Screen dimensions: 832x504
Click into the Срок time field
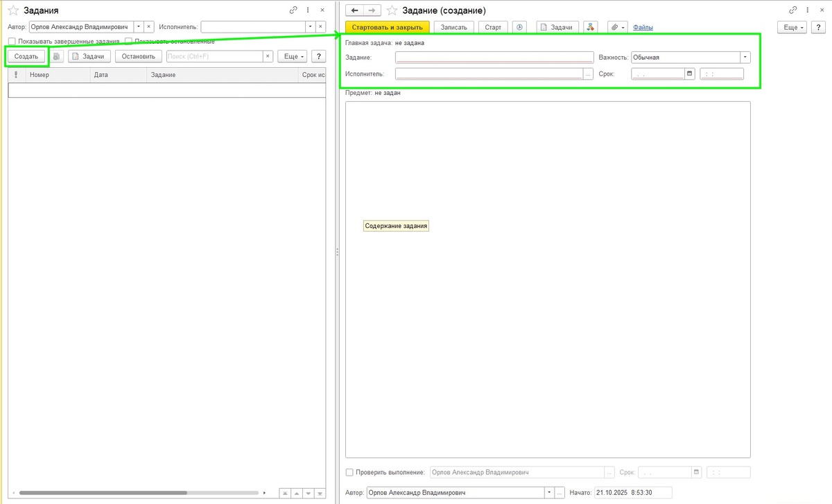722,73
